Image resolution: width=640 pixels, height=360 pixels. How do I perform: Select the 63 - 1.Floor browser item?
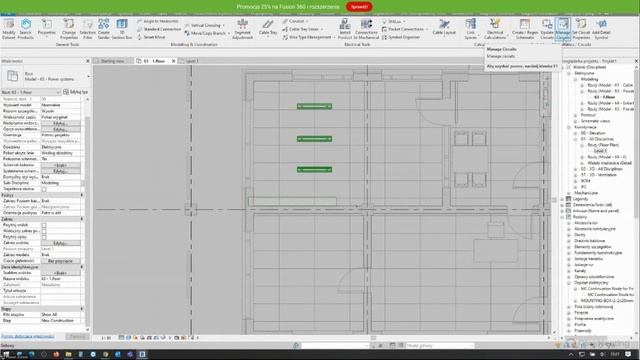pyautogui.click(x=604, y=97)
